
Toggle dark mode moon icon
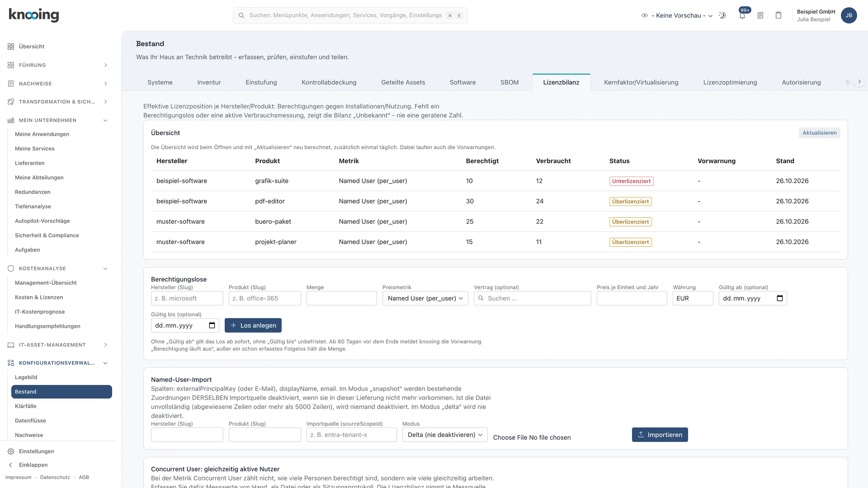coord(722,15)
